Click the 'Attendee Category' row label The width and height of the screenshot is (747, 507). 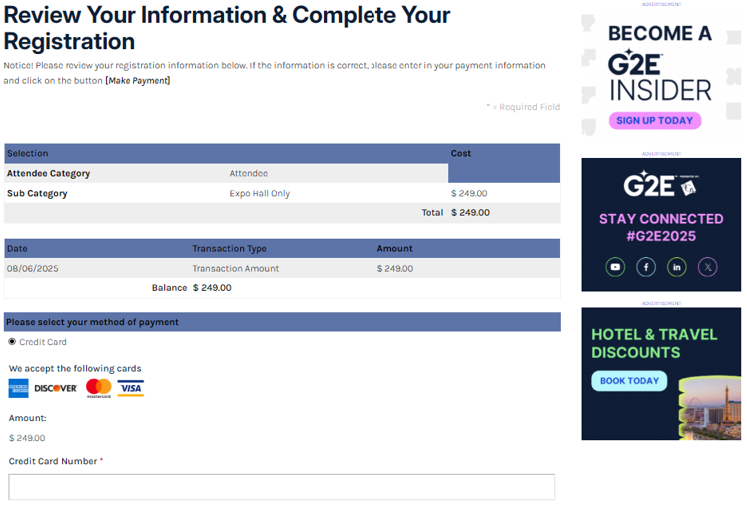click(x=48, y=173)
